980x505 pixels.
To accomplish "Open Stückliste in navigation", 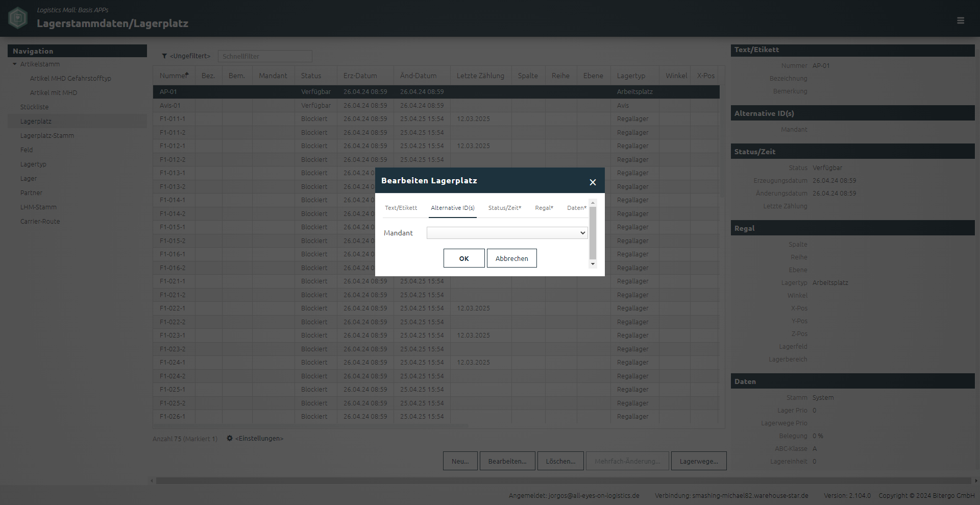I will [x=35, y=107].
